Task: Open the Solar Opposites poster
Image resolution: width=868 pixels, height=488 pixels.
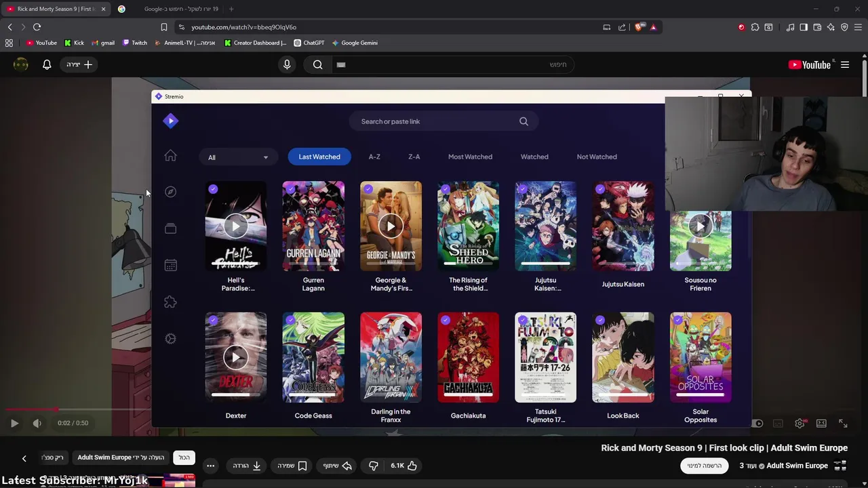Action: click(x=701, y=357)
